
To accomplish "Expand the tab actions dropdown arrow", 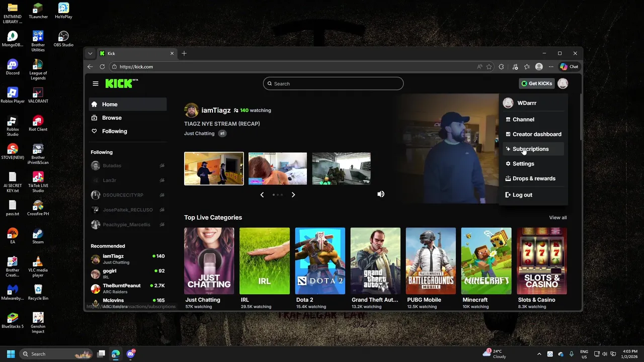I will pos(90,53).
